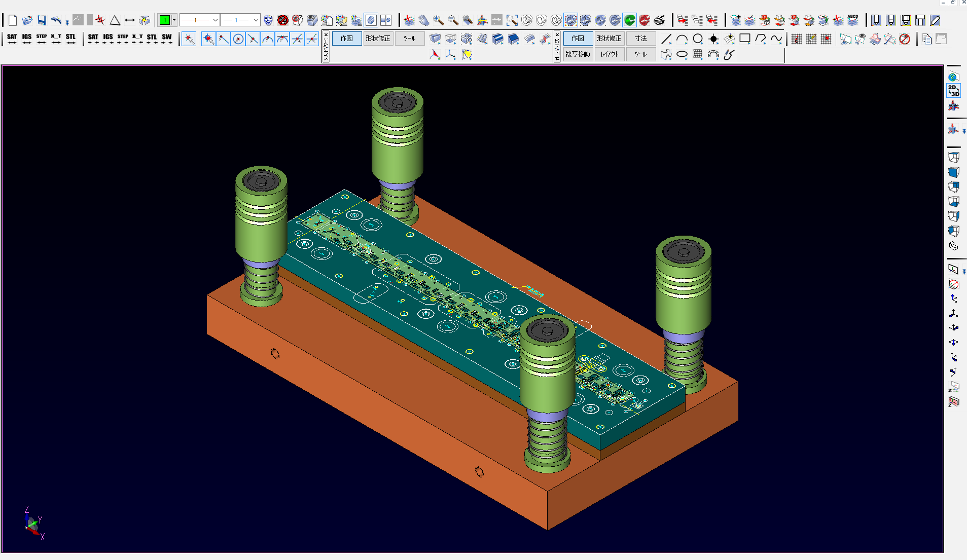Viewport: 967px width, 560px height.
Task: Open file with the folder icon
Action: click(27, 20)
